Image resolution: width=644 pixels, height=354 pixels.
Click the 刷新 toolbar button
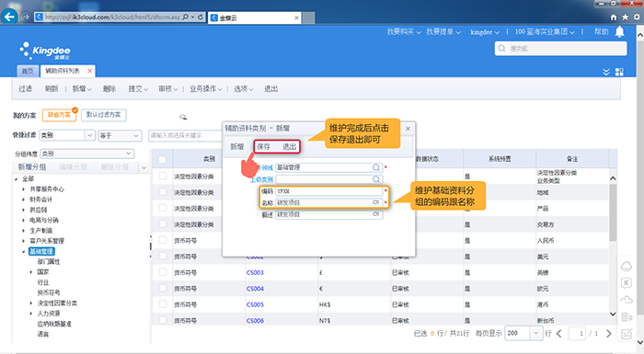point(52,88)
